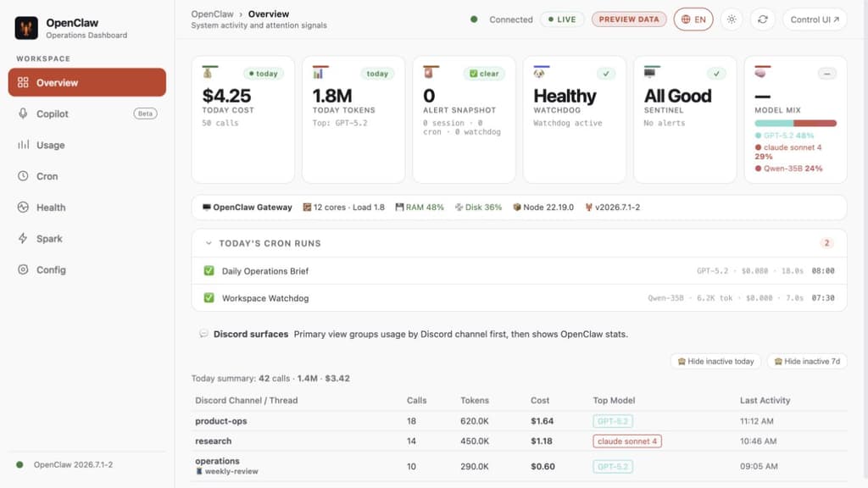Open the EN language selector
868x488 pixels.
coord(693,19)
